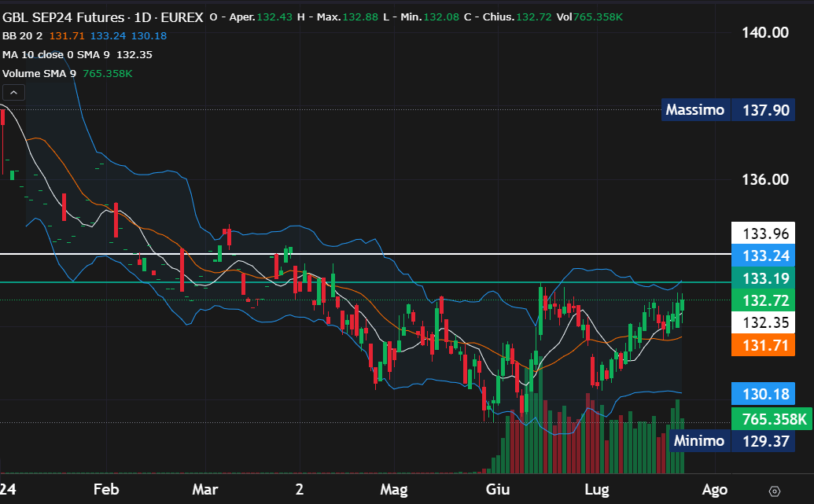This screenshot has height=504, width=814.
Task: Click the Giu label on time axis
Action: [x=495, y=490]
